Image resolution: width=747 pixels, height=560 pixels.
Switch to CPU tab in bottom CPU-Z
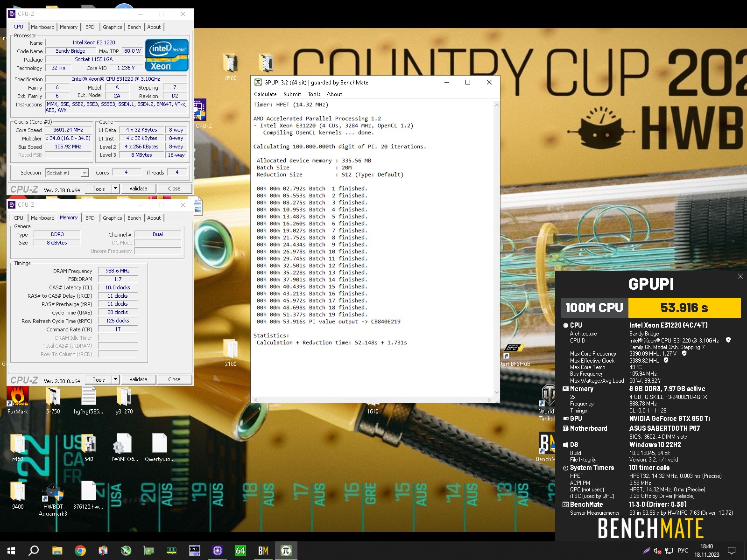[19, 218]
